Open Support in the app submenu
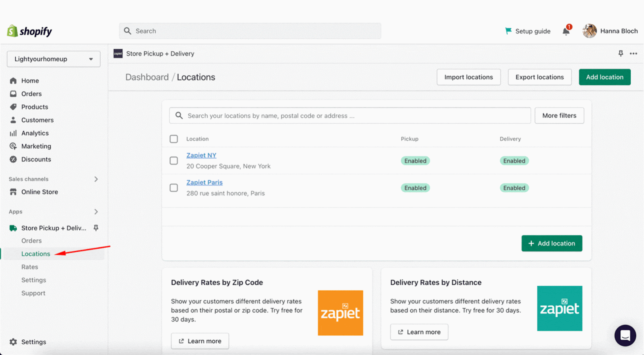The width and height of the screenshot is (644, 355). click(33, 293)
